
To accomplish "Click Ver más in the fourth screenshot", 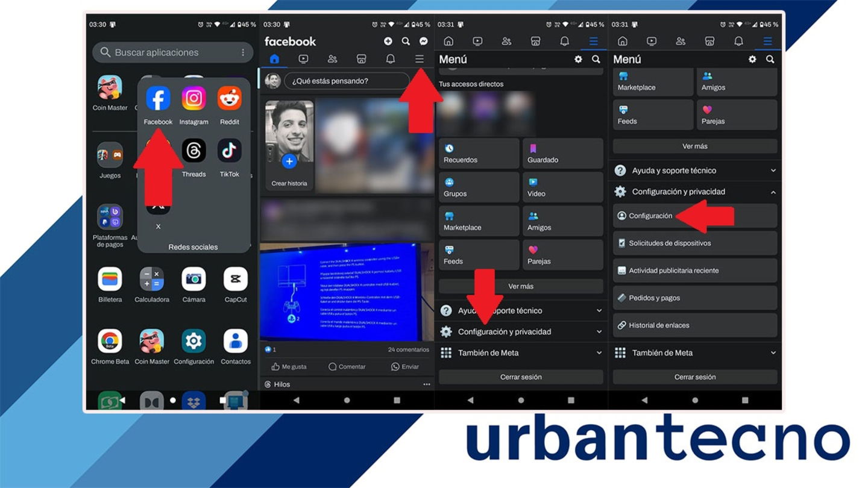I will pyautogui.click(x=695, y=146).
